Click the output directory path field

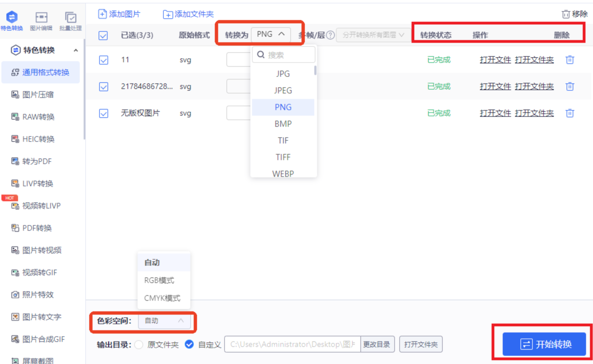[x=293, y=344]
